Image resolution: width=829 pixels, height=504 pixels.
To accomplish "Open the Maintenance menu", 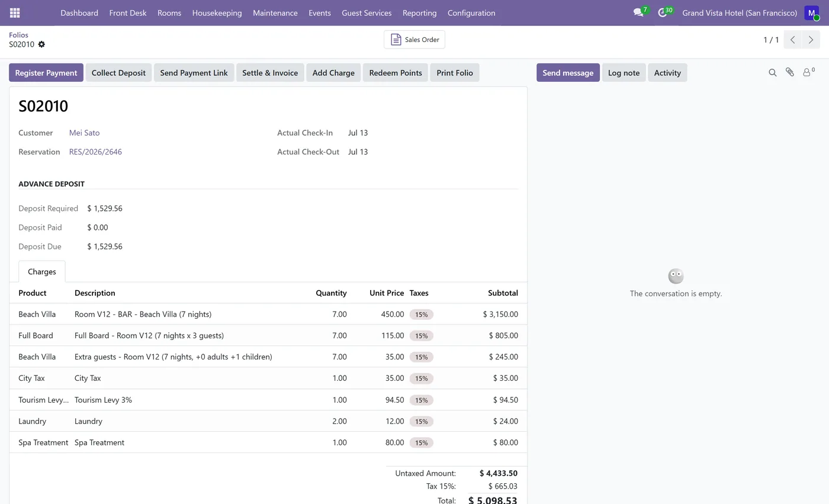I will tap(275, 12).
